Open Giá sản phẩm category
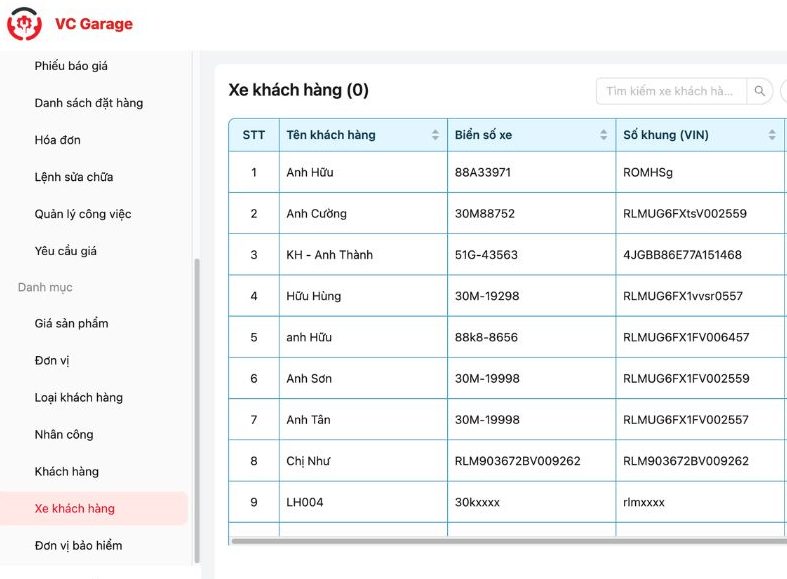This screenshot has height=579, width=787. click(71, 323)
